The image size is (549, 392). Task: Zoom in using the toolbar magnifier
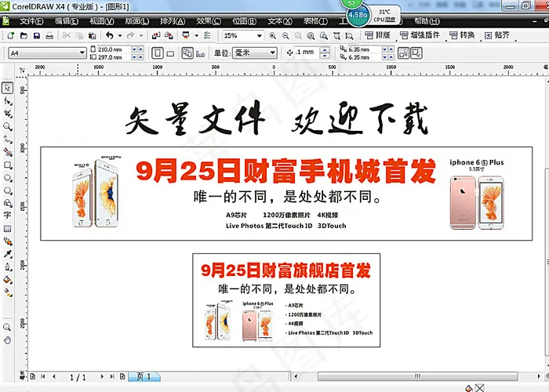(272, 36)
